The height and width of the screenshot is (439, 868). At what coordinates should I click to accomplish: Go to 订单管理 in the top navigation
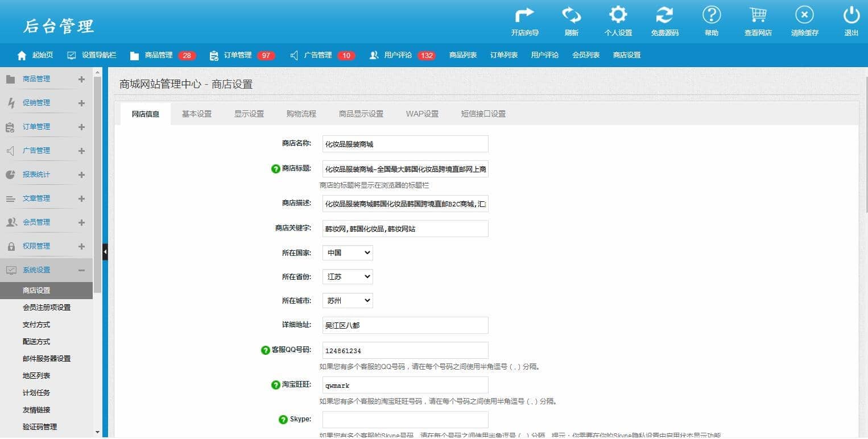click(237, 55)
